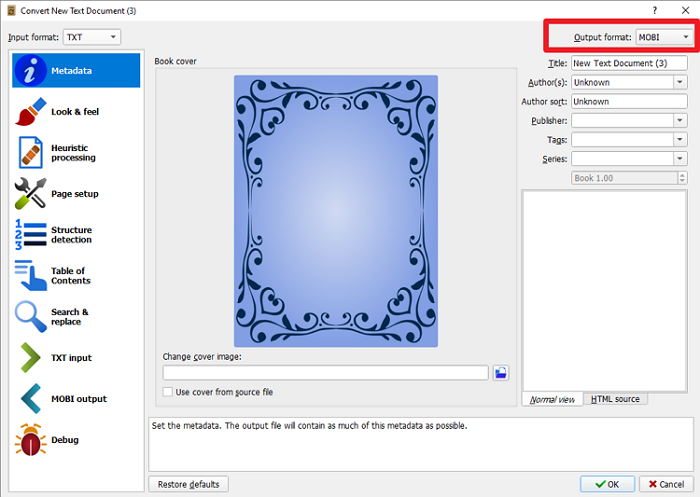Select MOBI output section label
700x497 pixels.
point(79,399)
